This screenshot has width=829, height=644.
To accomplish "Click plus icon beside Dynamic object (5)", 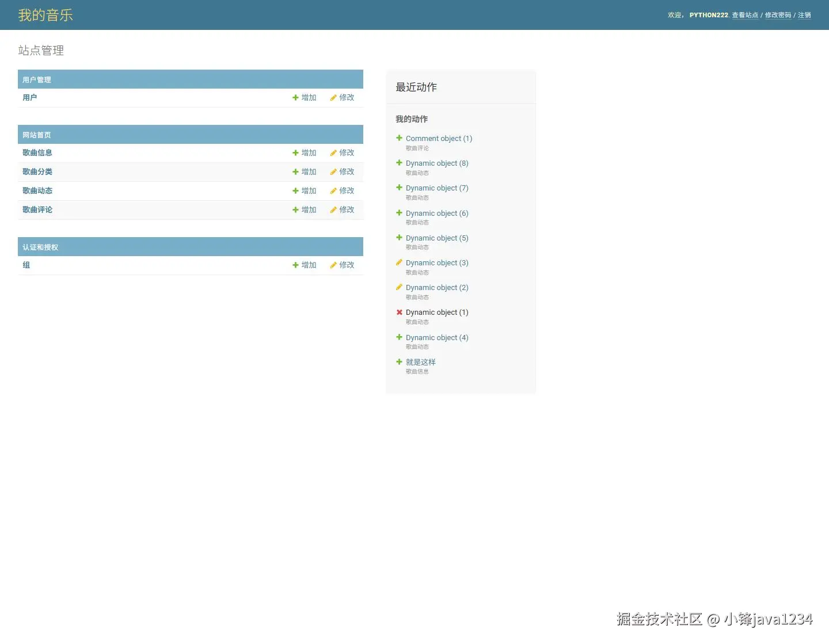I will click(399, 238).
